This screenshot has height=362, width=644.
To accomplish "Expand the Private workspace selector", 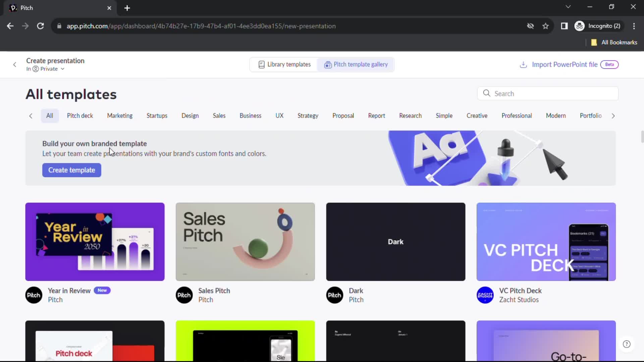I will 50,69.
